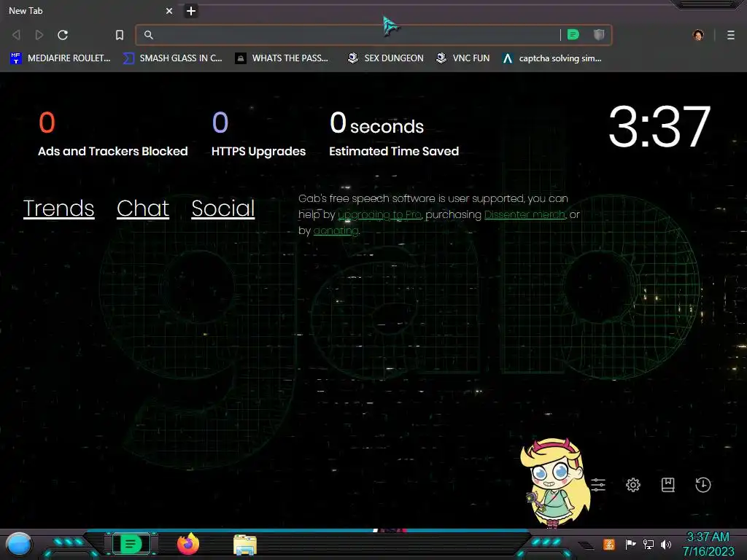Open the Shields icon in the address bar
This screenshot has width=747, height=560.
[599, 34]
